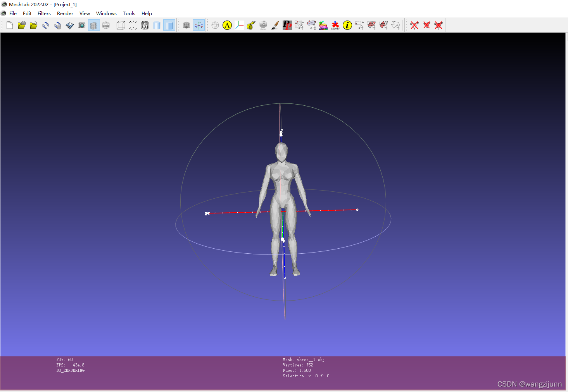
Task: Open the yellow Align tool
Action: 227,26
